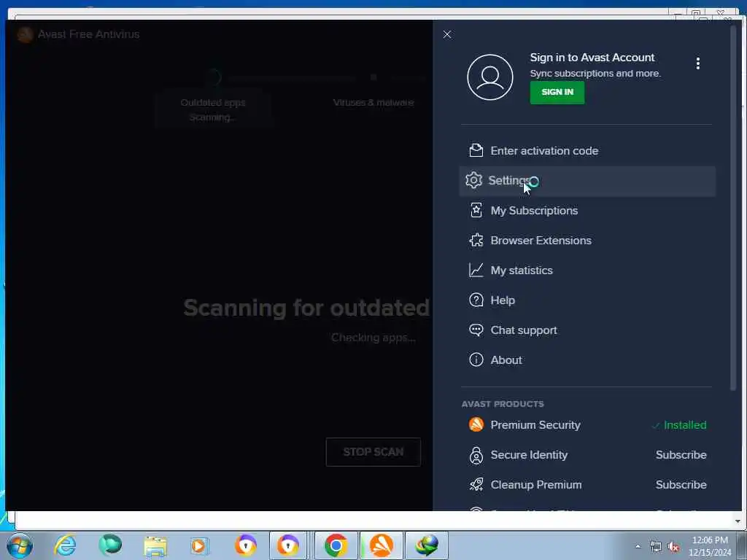Click the Browser Extensions puzzle icon
The image size is (747, 560).
[476, 240]
